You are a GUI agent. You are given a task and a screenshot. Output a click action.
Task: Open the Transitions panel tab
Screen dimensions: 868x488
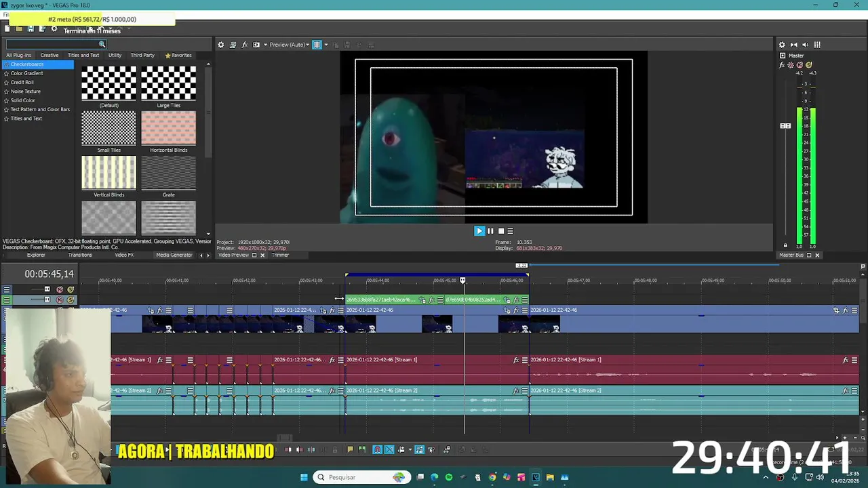pos(80,256)
